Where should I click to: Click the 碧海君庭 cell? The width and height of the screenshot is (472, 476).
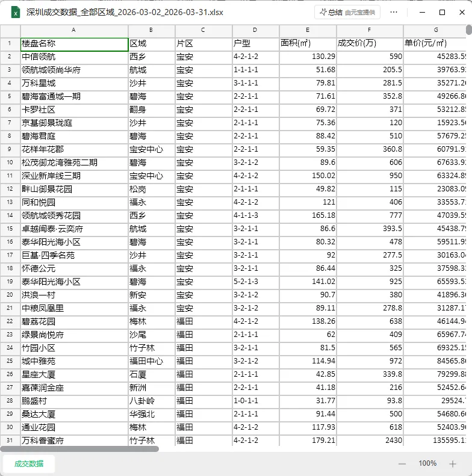click(x=74, y=136)
